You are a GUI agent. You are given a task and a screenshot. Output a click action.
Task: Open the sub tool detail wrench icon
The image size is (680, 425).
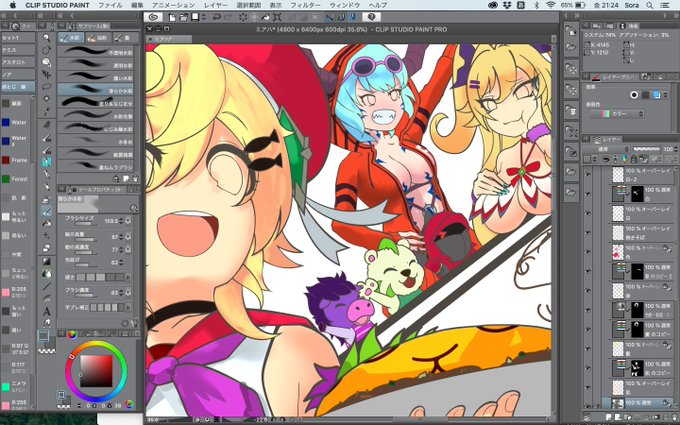coord(135,323)
